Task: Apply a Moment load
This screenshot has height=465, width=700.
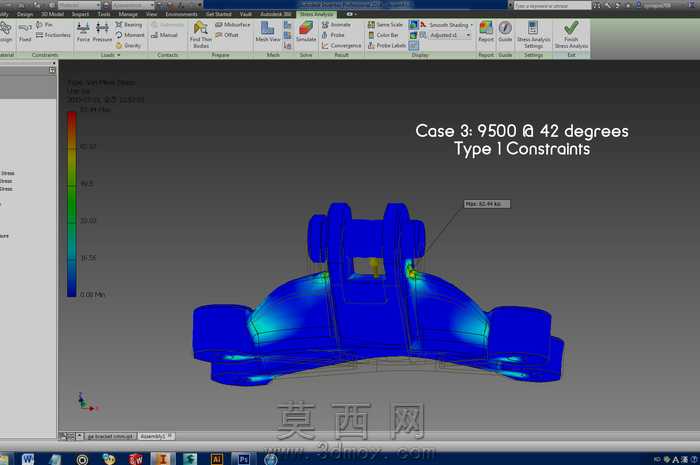Action: (130, 35)
